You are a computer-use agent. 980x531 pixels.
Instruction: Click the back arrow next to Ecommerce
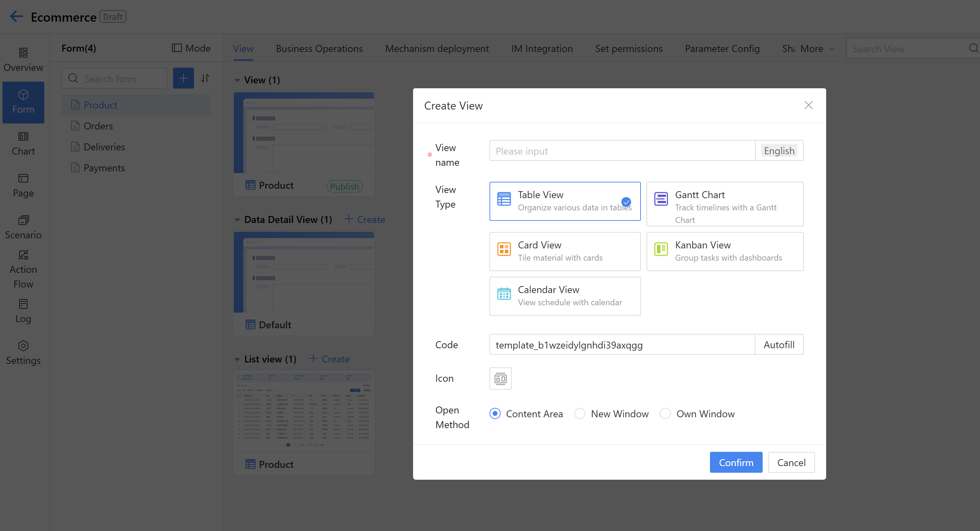pyautogui.click(x=16, y=17)
